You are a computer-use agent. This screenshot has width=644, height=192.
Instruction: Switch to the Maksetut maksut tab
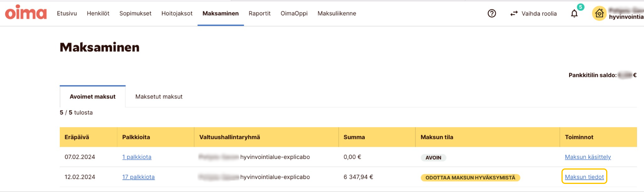pos(159,97)
